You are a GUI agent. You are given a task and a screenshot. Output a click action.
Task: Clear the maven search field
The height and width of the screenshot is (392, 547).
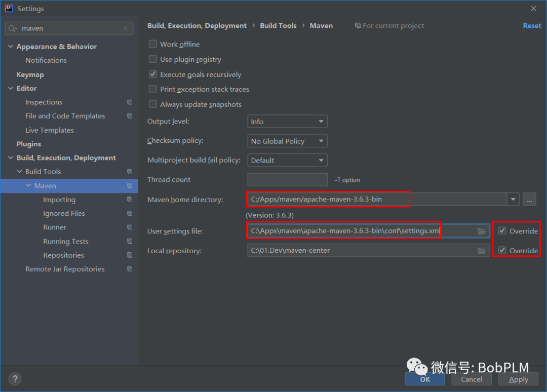[x=126, y=28]
